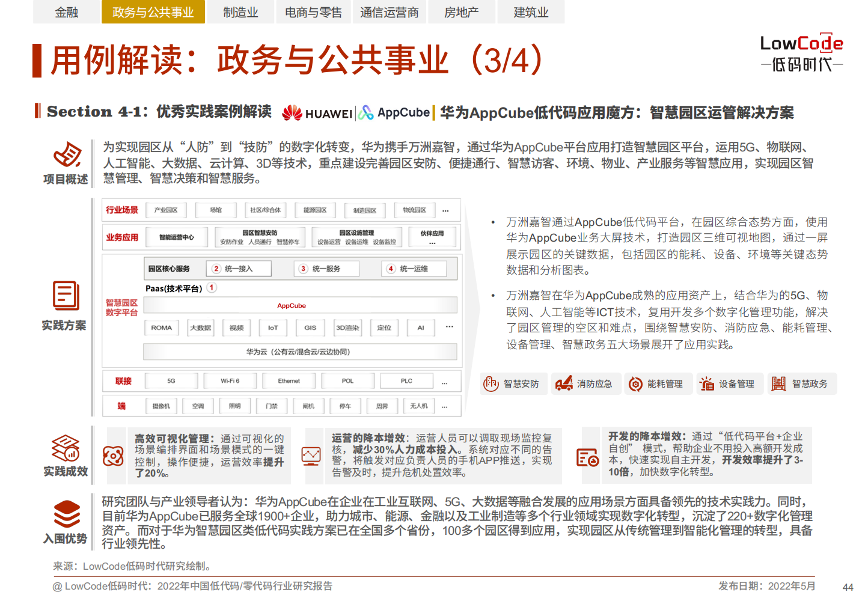Viewport: 868px width, 601px height.
Task: Switch to the 电商与零售 tab
Action: tap(314, 12)
